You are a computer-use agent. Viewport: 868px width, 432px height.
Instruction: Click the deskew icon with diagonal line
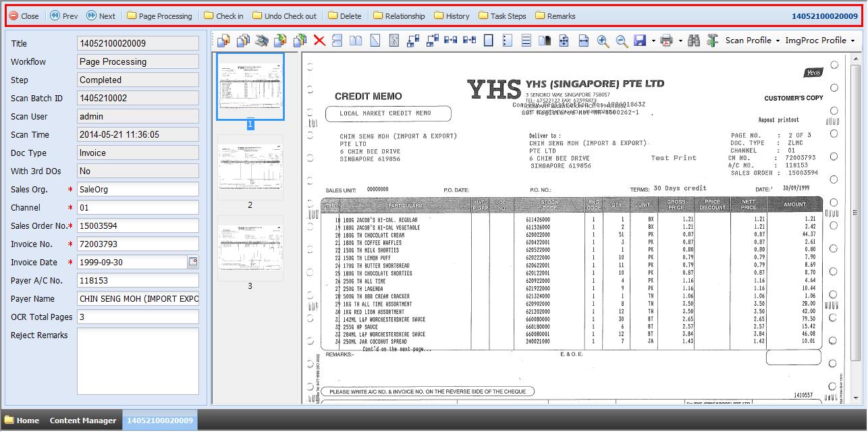[x=375, y=40]
